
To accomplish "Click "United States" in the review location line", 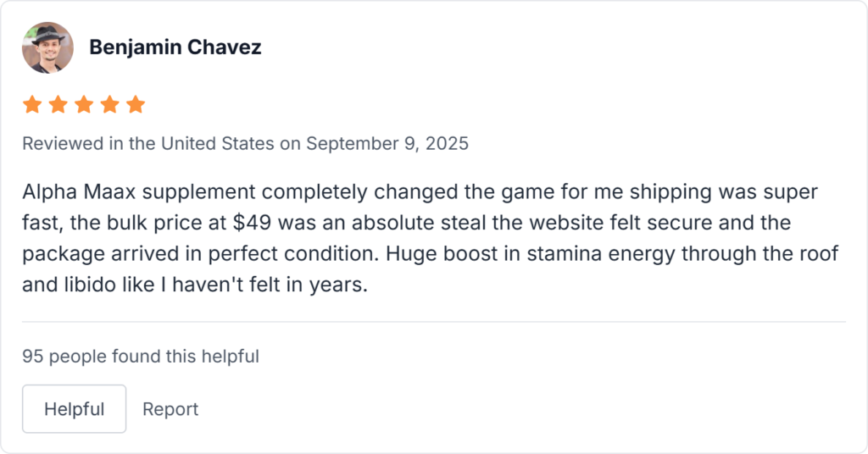I will 218,143.
